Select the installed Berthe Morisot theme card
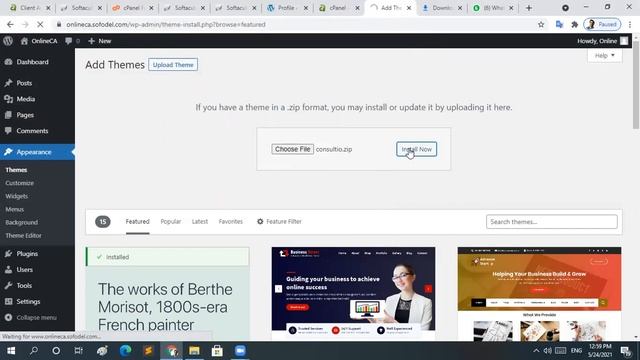The height and width of the screenshot is (360, 640). 167,293
